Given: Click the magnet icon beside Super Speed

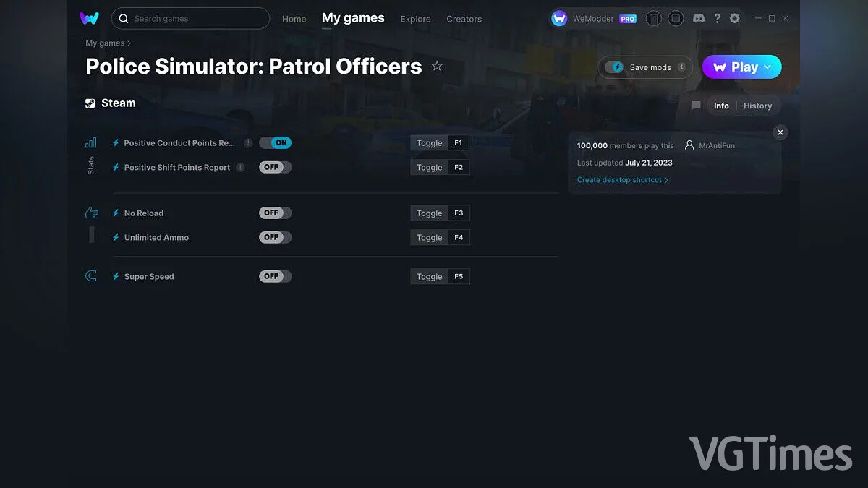Looking at the screenshot, I should 90,275.
